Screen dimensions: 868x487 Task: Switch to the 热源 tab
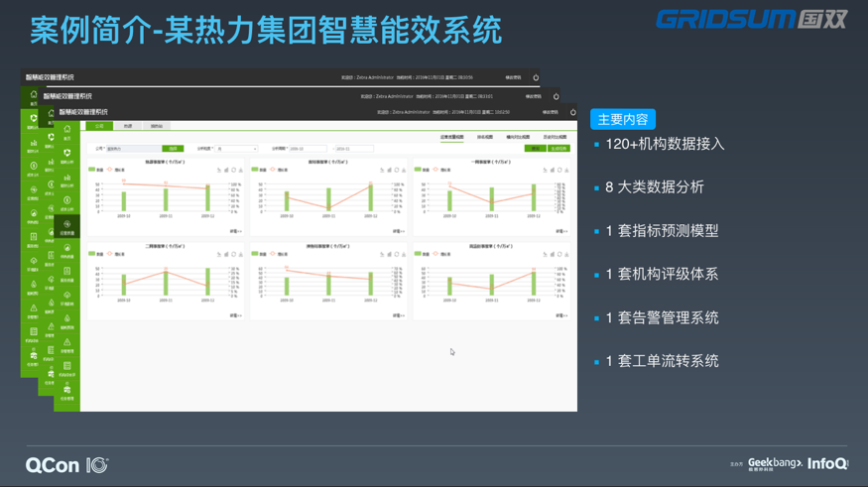128,126
